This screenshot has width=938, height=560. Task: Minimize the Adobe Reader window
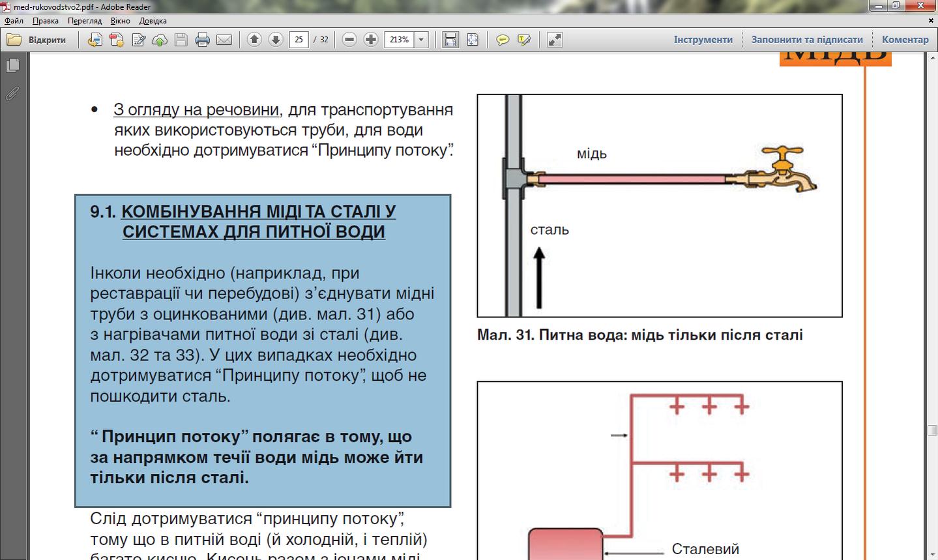click(879, 7)
